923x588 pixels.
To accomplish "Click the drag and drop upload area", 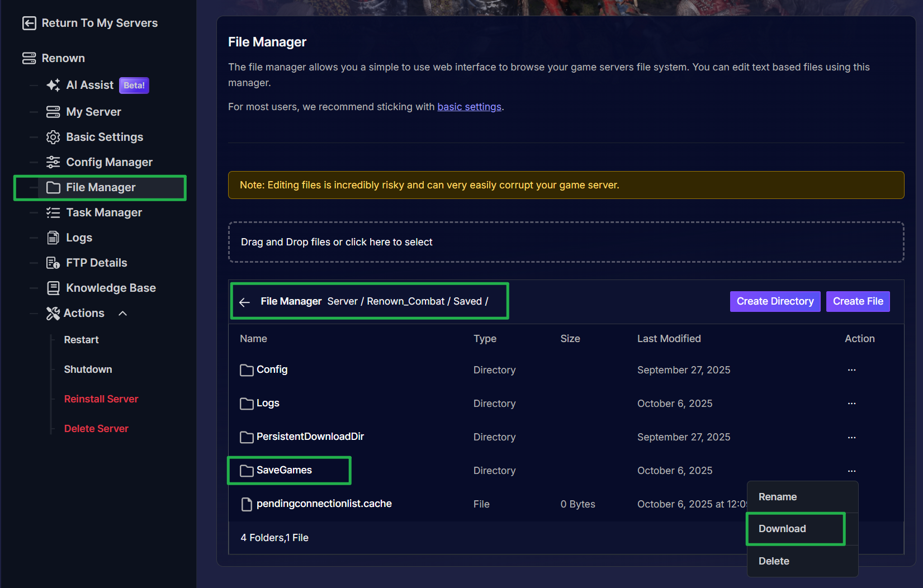I will click(566, 242).
